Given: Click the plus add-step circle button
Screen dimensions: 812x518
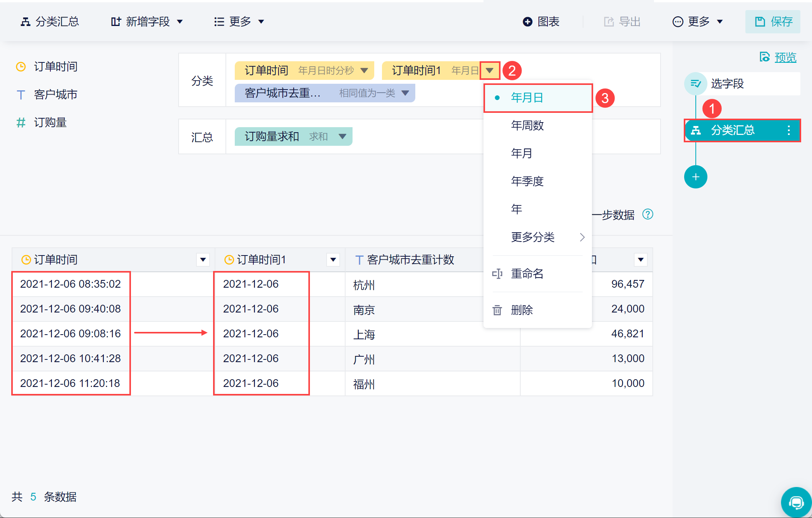Looking at the screenshot, I should coord(695,177).
